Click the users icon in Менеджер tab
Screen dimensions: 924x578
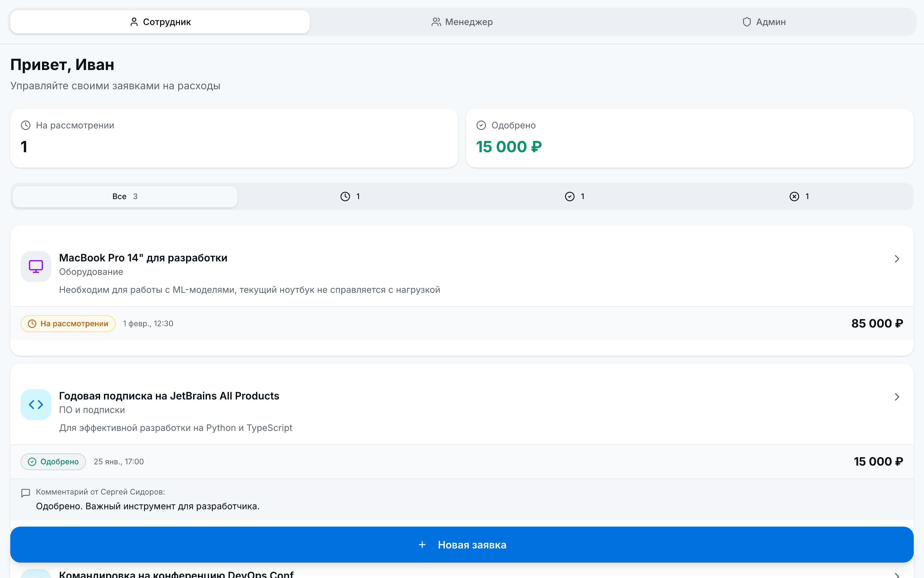436,22
